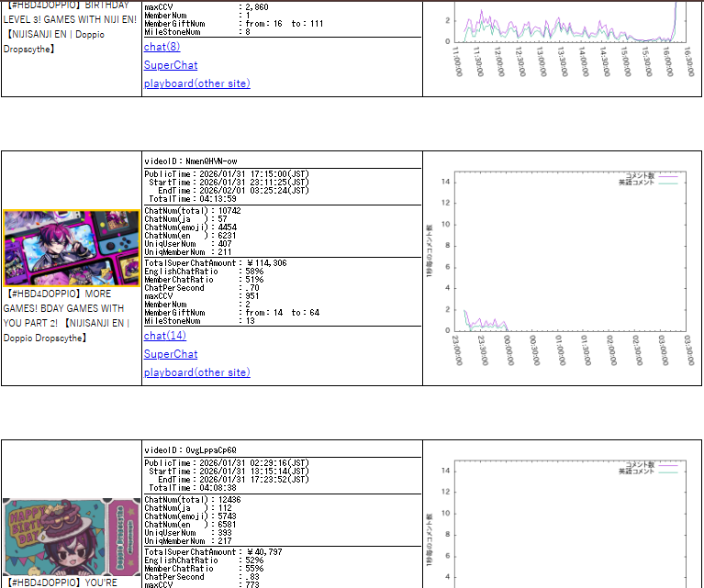The height and width of the screenshot is (588, 704).
Task: Open SuperChat link below chat(8)
Action: (x=171, y=65)
